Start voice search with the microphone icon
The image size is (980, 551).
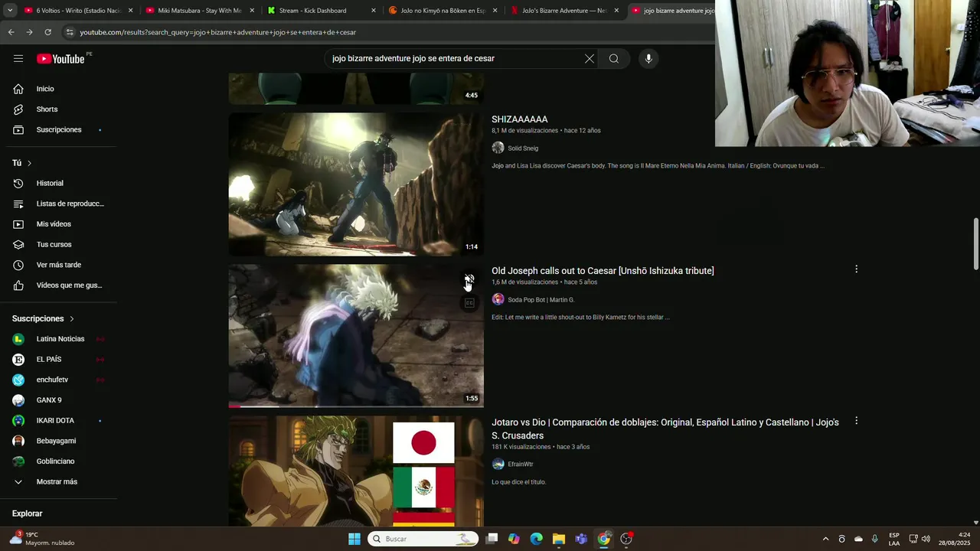[x=648, y=59]
